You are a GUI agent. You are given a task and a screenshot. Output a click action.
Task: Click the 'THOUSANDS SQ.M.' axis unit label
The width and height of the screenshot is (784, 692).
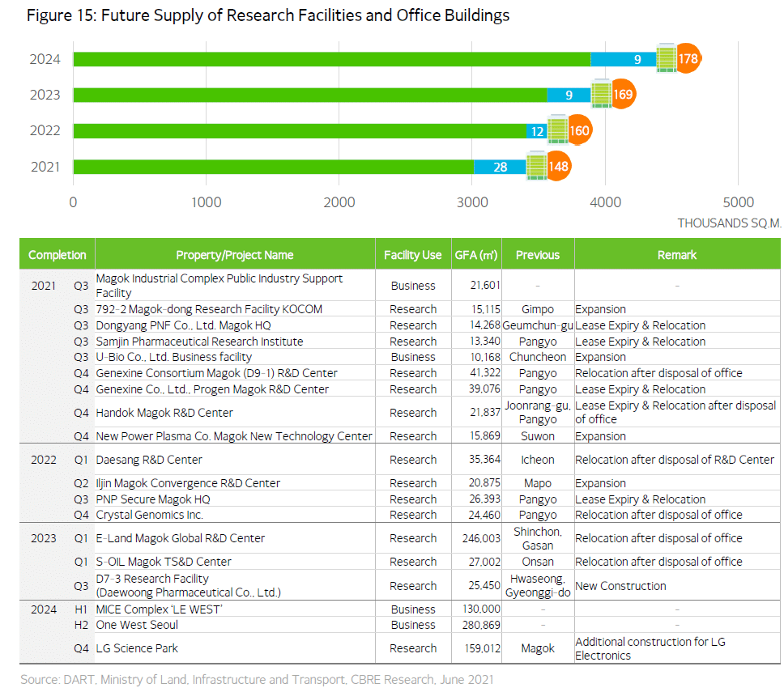(x=729, y=223)
